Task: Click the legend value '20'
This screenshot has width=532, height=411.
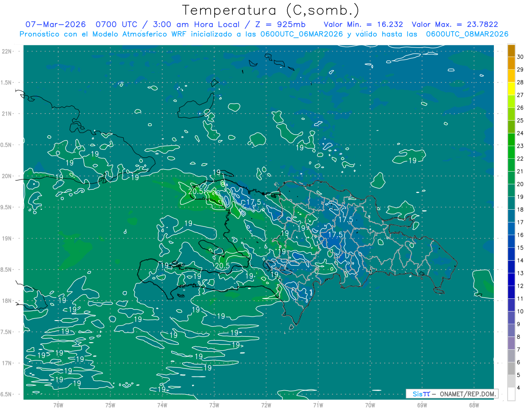Action: (520, 184)
